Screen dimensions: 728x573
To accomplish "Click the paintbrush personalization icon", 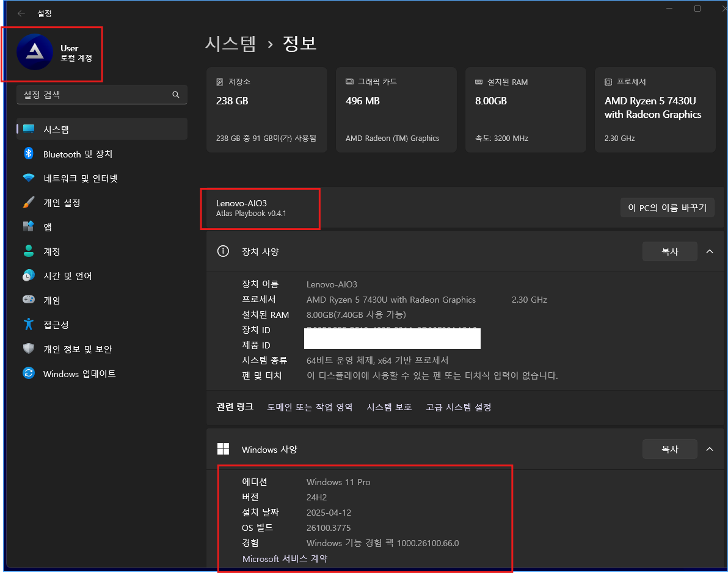I will pos(29,203).
